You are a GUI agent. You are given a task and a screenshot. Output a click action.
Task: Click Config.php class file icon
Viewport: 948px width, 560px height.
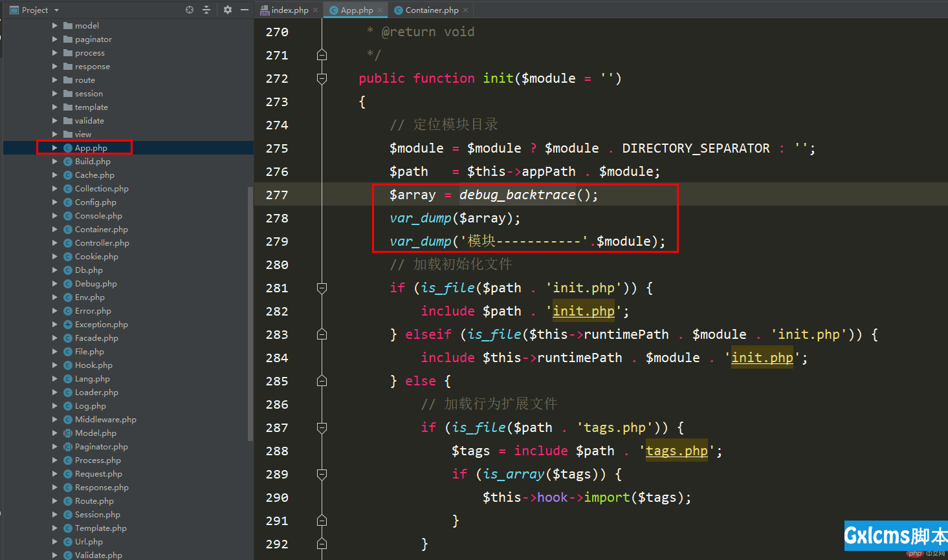pyautogui.click(x=68, y=202)
